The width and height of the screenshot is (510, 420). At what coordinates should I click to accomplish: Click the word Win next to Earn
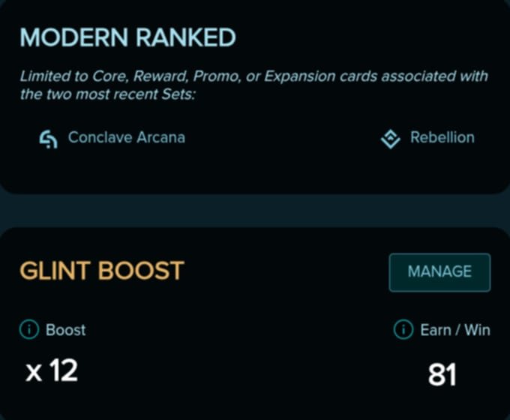477,330
